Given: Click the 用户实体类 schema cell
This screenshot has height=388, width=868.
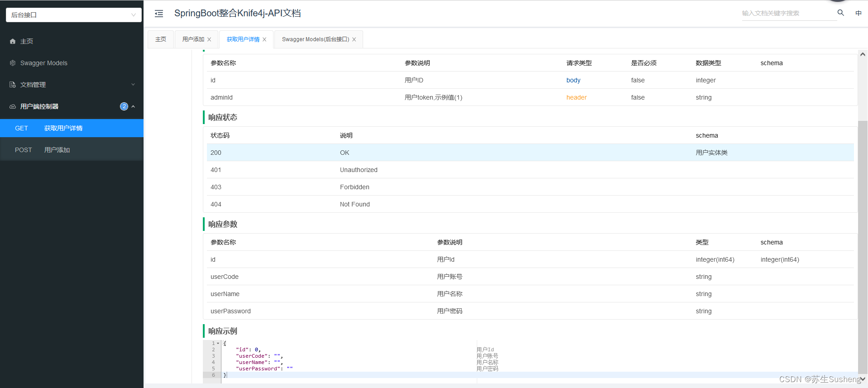Looking at the screenshot, I should tap(712, 153).
